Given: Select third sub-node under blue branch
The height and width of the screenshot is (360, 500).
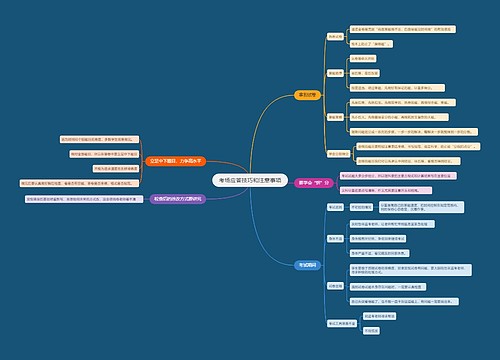Looking at the screenshot, I should click(x=335, y=286).
